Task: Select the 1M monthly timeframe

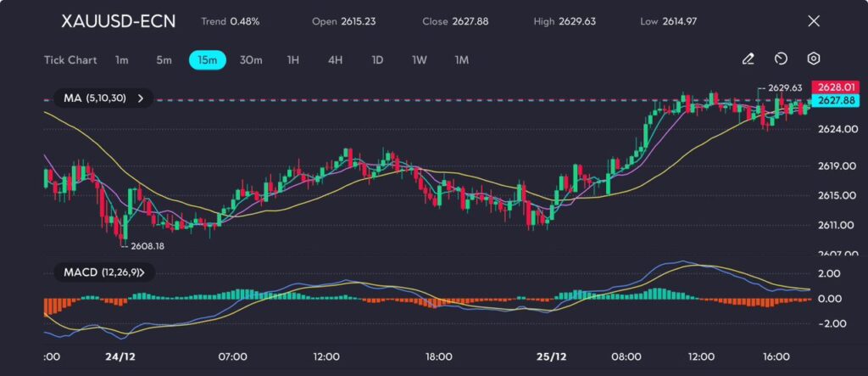Action: point(461,60)
